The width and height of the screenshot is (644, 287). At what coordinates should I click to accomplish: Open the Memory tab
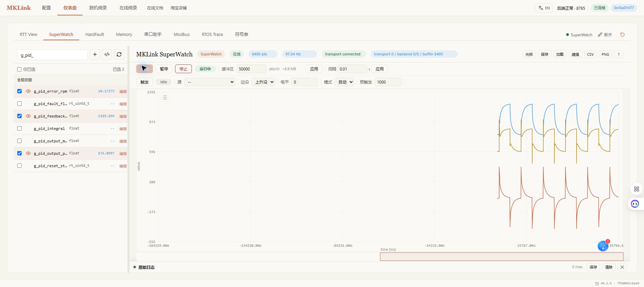pyautogui.click(x=124, y=35)
